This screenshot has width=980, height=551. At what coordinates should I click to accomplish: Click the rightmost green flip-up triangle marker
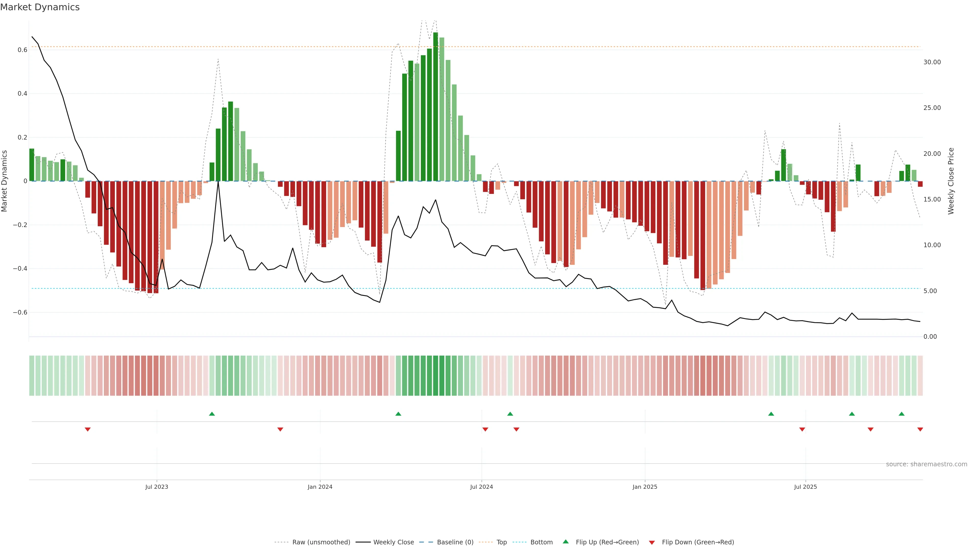901,414
